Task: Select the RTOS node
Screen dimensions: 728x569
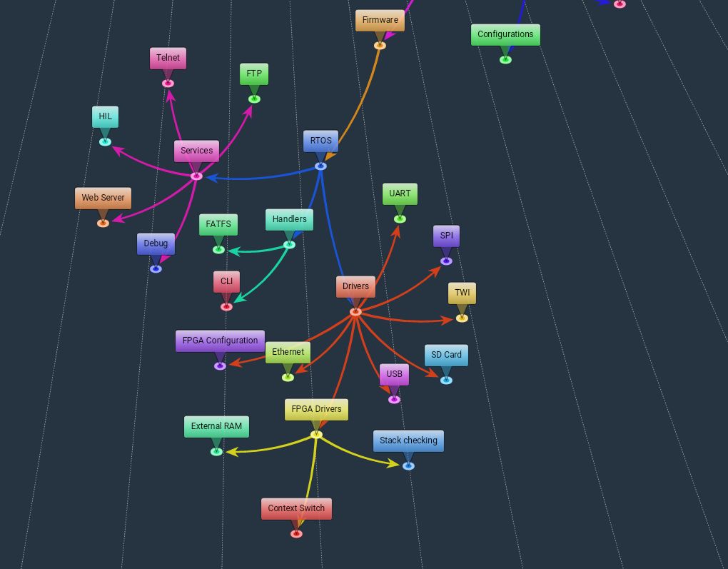Action: (320, 141)
